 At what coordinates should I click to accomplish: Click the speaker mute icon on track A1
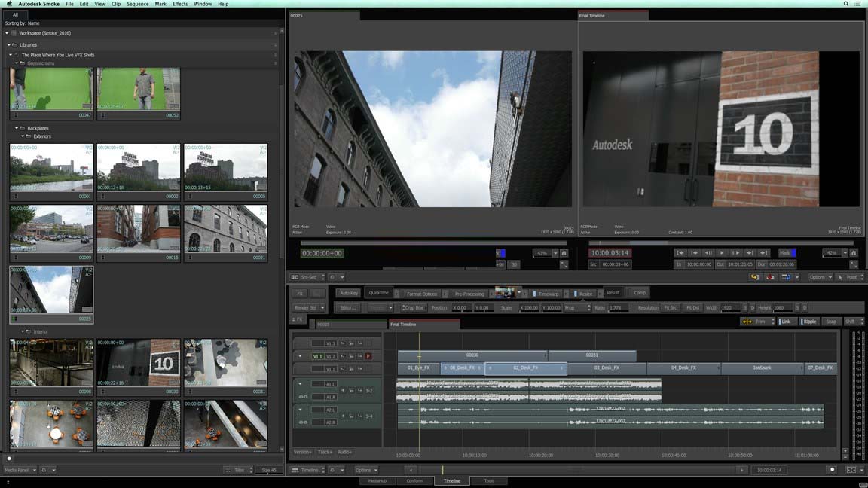343,391
